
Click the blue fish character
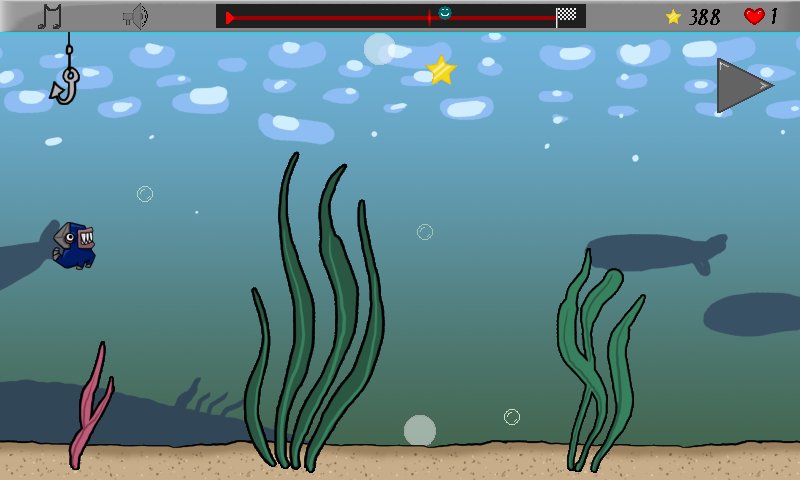pyautogui.click(x=76, y=246)
